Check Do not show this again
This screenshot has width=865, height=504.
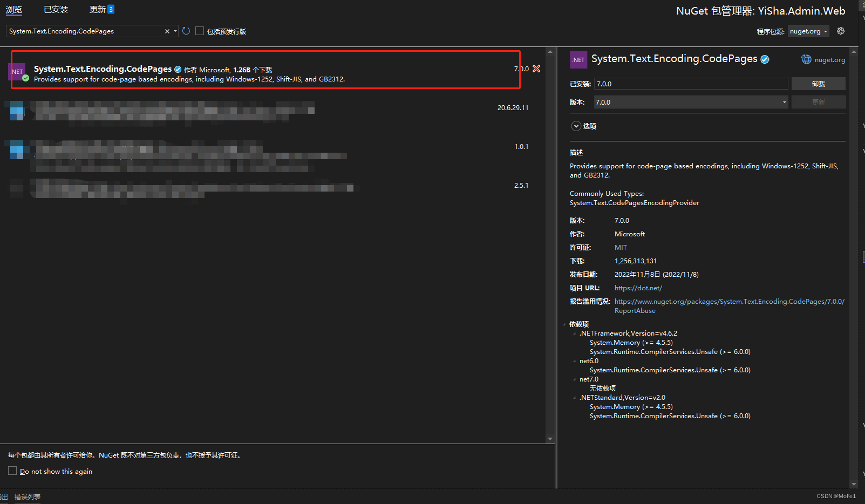[13, 471]
